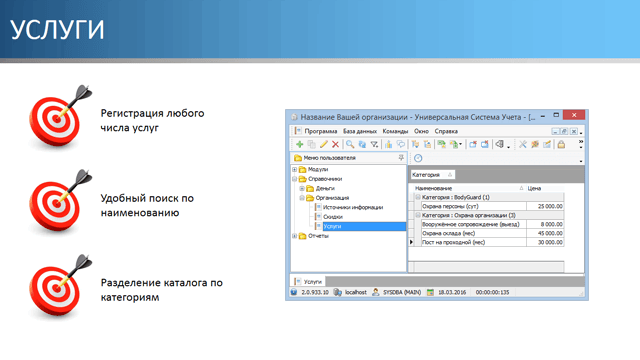Click the Copy record toolbar icon
The height and width of the screenshot is (360, 640).
[x=311, y=144]
